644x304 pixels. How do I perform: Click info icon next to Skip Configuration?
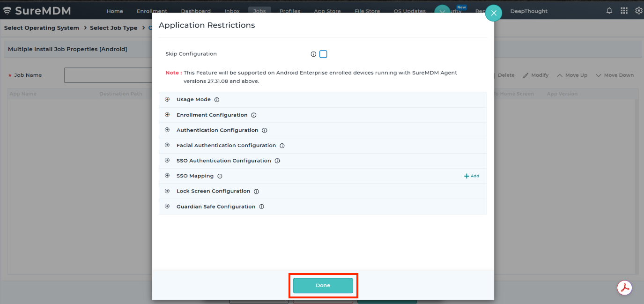pyautogui.click(x=313, y=54)
